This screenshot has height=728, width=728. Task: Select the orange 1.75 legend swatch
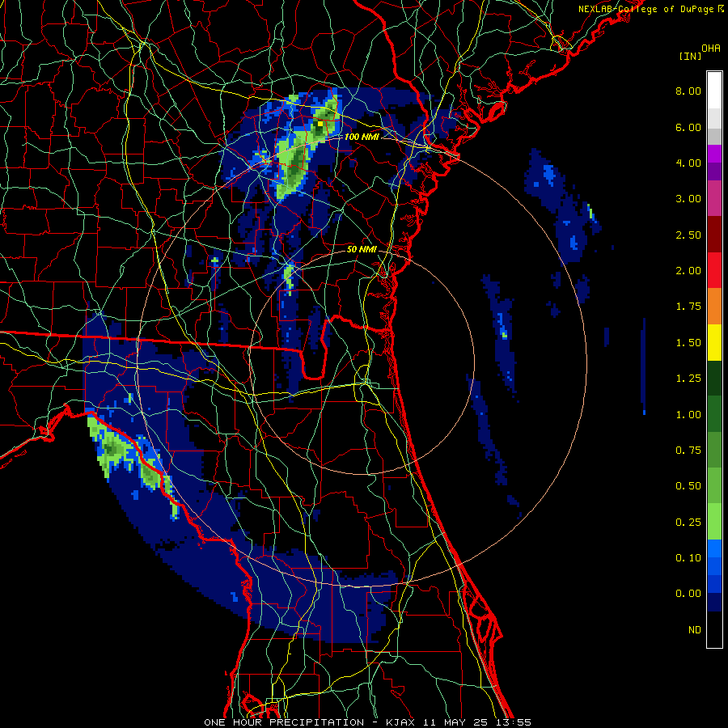pyautogui.click(x=714, y=306)
